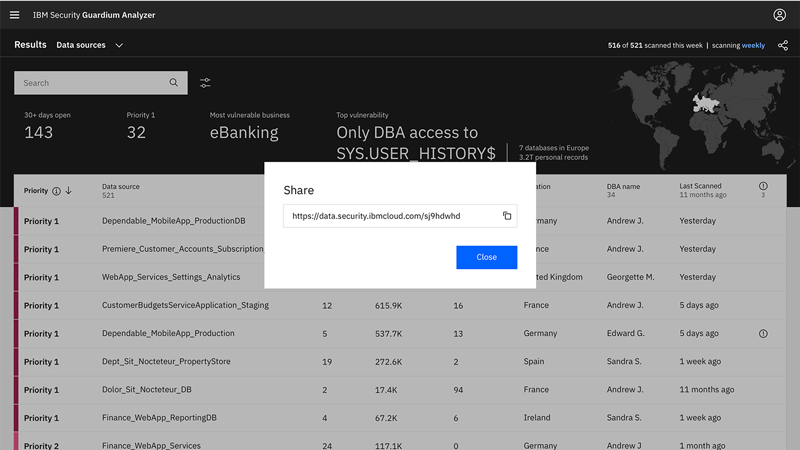800x450 pixels.
Task: Click the Priority column header label
Action: pos(36,191)
